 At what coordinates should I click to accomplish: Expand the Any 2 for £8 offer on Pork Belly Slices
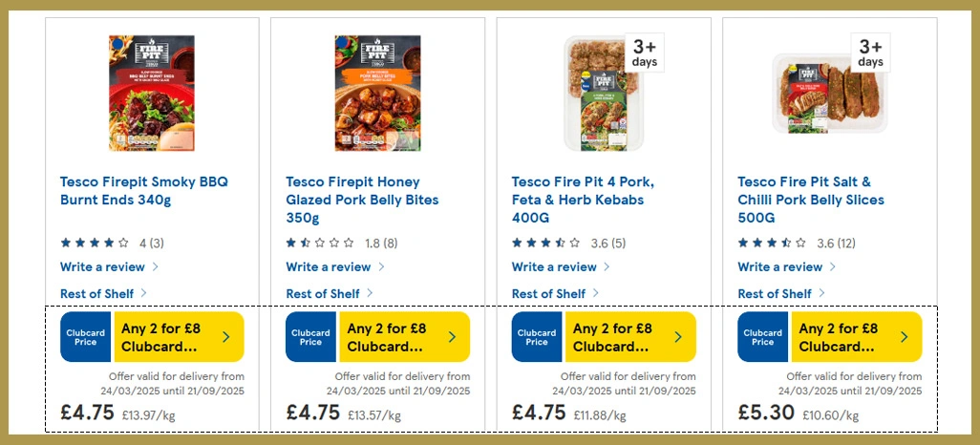pos(856,337)
